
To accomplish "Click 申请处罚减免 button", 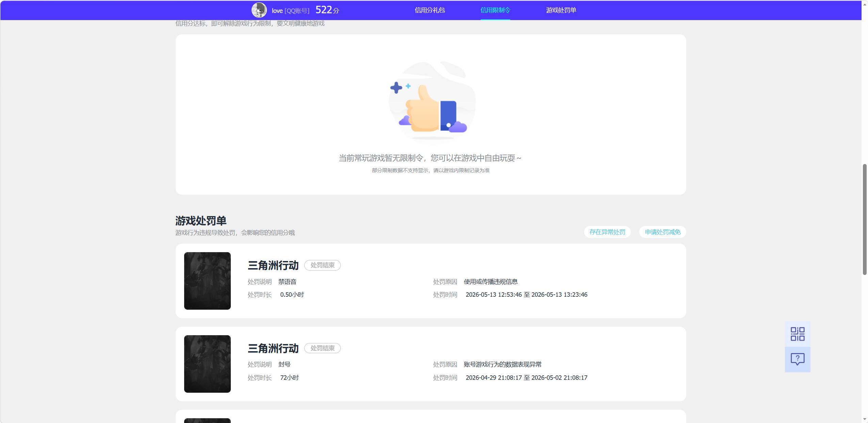I will click(x=662, y=232).
